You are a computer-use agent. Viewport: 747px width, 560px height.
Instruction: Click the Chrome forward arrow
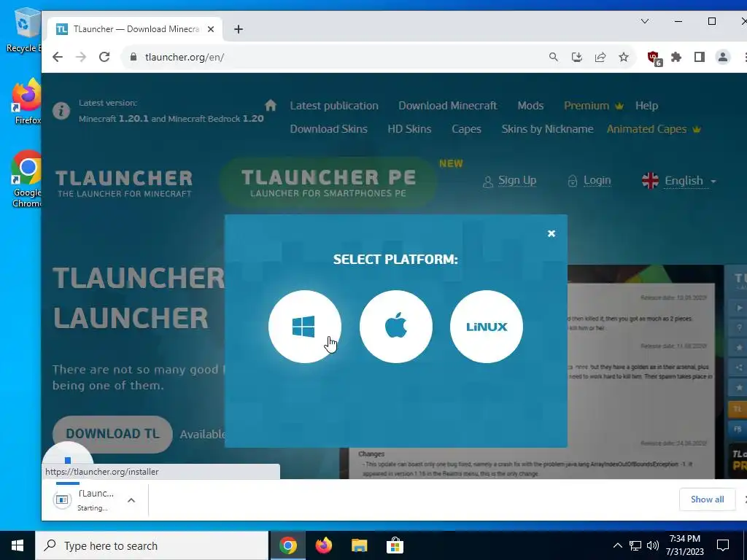(x=81, y=57)
